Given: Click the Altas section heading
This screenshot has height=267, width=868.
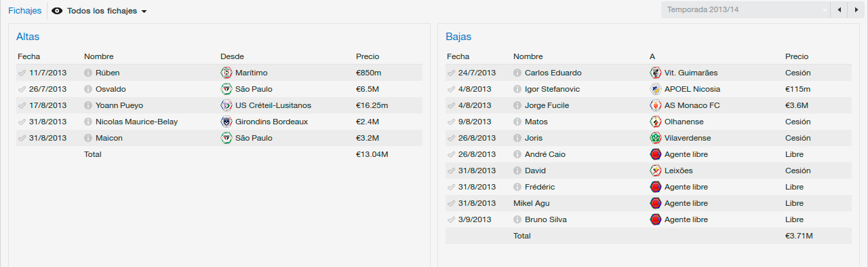Looking at the screenshot, I should click(x=28, y=37).
